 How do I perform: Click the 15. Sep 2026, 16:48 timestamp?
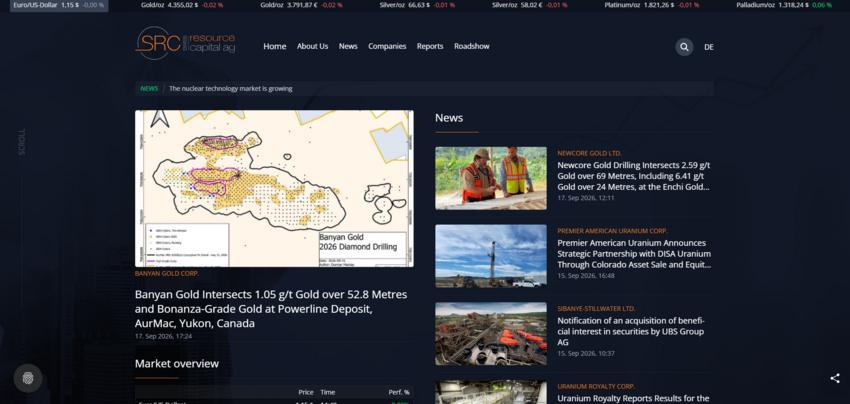tap(586, 275)
